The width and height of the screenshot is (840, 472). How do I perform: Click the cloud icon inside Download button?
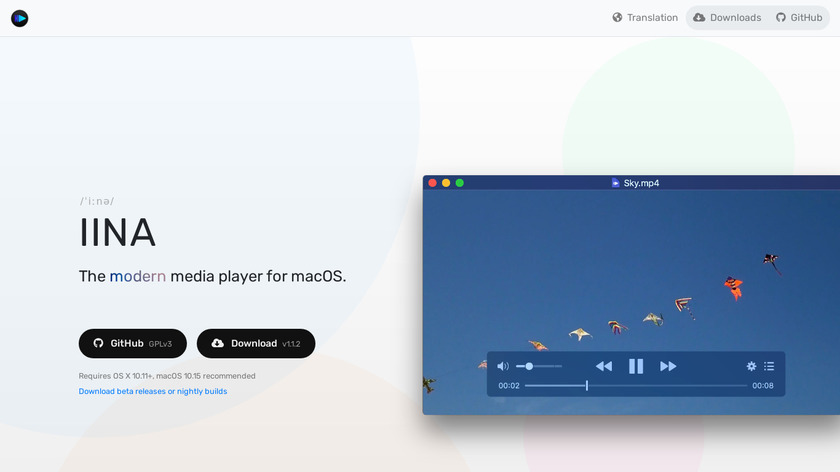[218, 343]
